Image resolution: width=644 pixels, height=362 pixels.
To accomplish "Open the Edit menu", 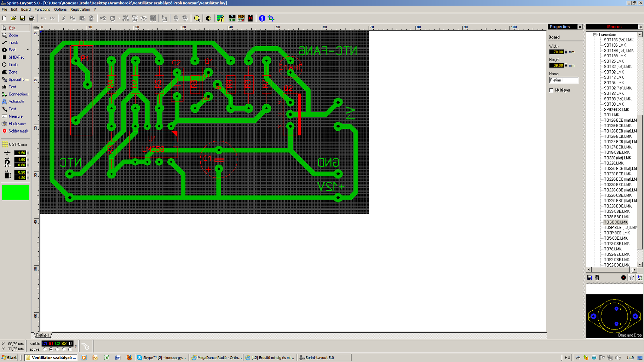I will [14, 10].
